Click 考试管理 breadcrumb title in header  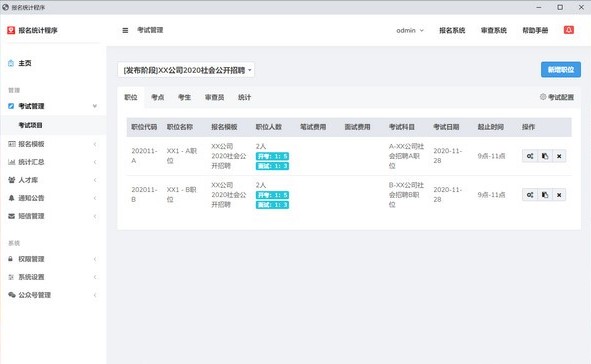tap(150, 30)
